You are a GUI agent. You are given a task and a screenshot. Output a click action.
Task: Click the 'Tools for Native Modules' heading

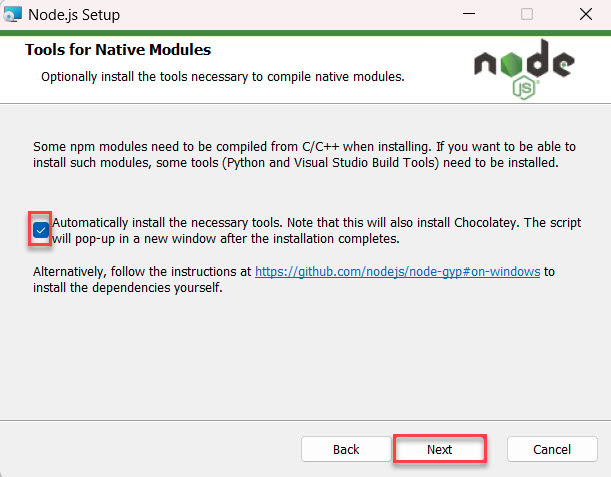click(118, 50)
